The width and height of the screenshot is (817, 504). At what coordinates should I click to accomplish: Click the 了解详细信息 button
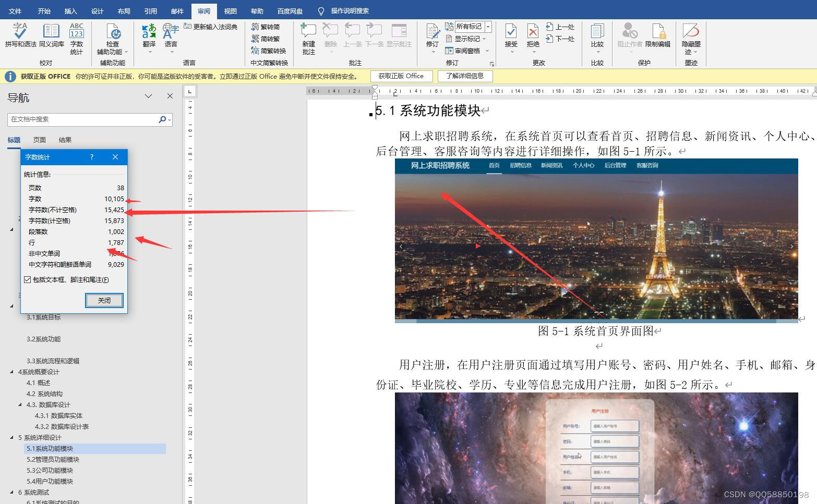tap(464, 76)
